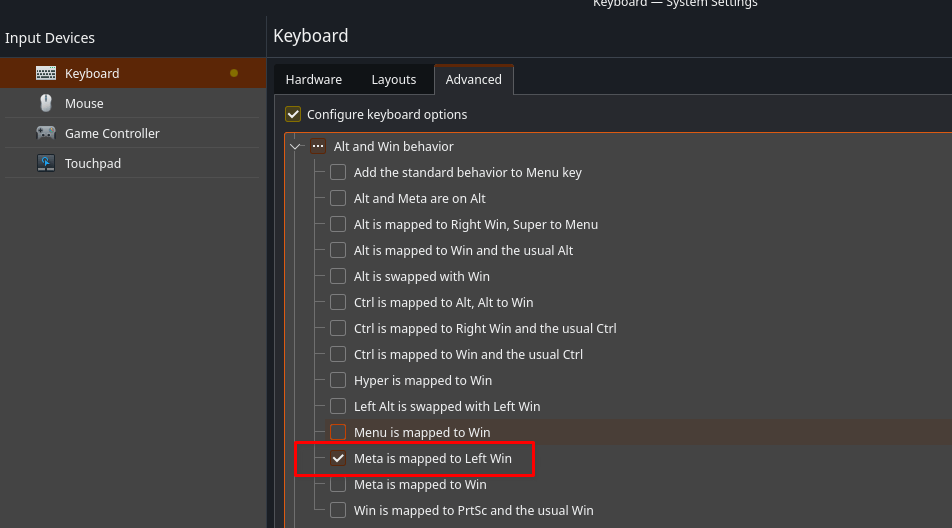Click the Touchpad icon in sidebar
This screenshot has width=952, height=528.
46,163
